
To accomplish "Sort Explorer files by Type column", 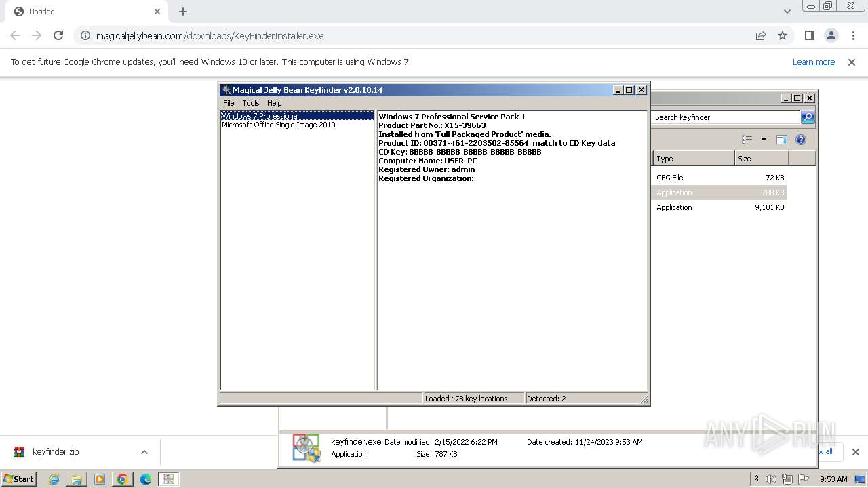I will [x=694, y=159].
